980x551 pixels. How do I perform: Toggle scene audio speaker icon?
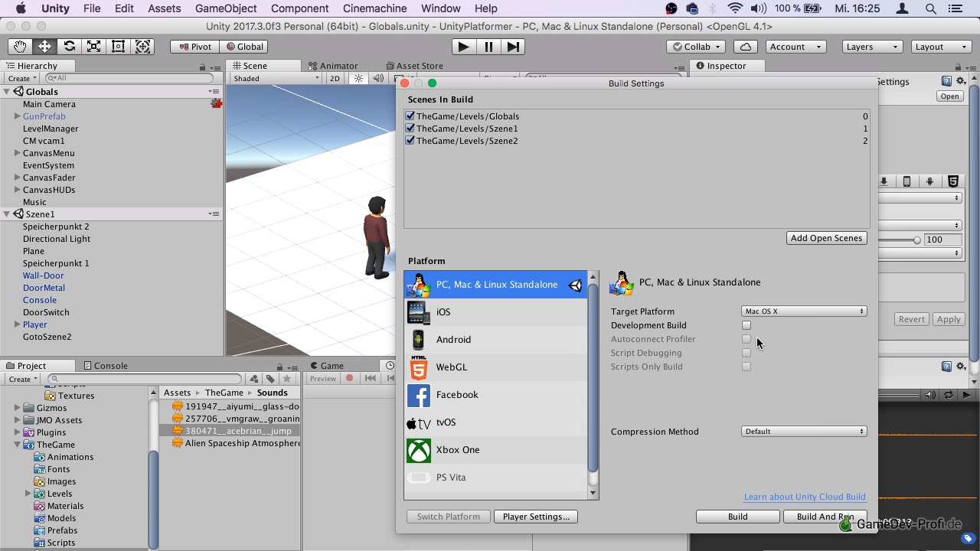(378, 78)
